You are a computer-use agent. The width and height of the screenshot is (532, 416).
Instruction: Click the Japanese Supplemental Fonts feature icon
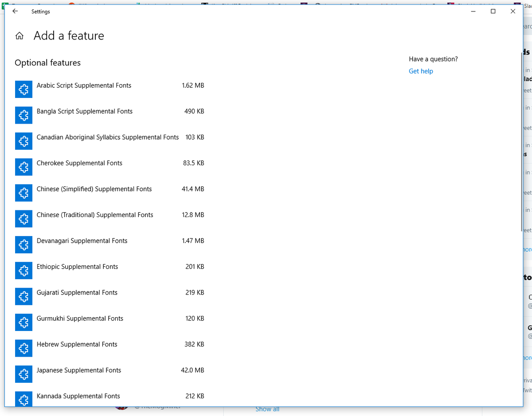coord(23,374)
